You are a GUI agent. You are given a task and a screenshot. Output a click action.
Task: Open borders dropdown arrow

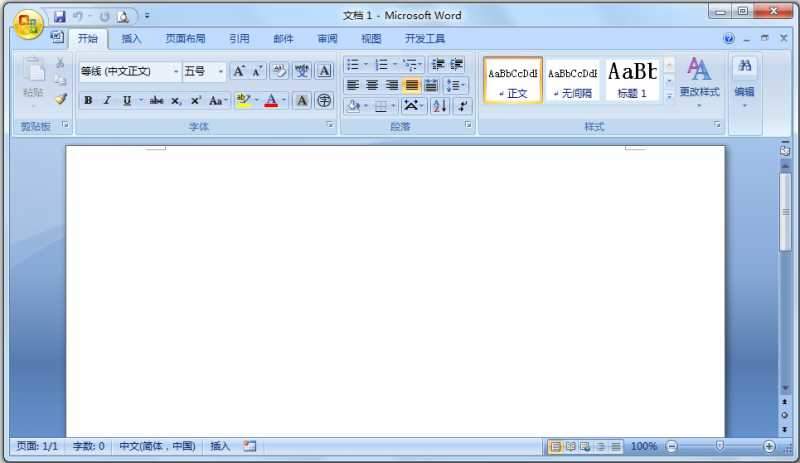tap(393, 106)
